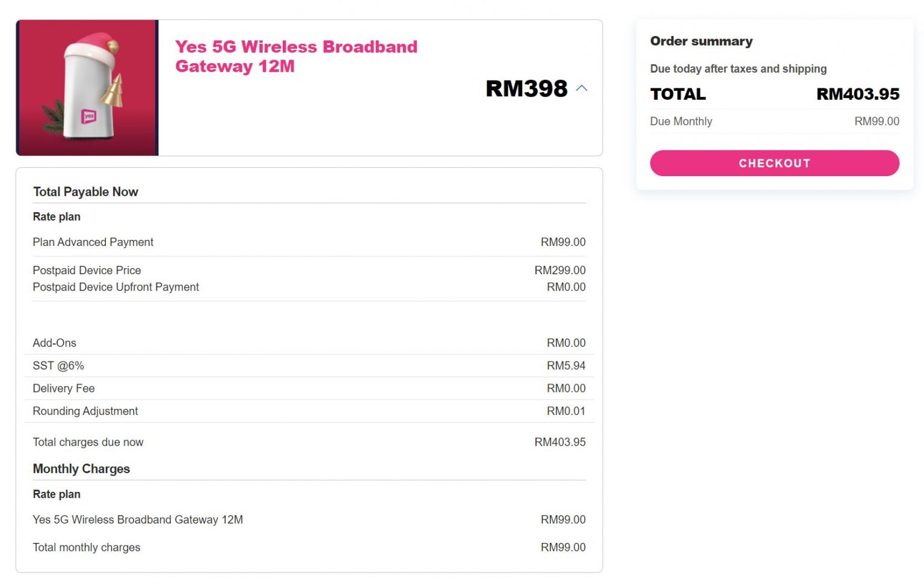Click the Plan Advanced Payment line

tap(93, 242)
